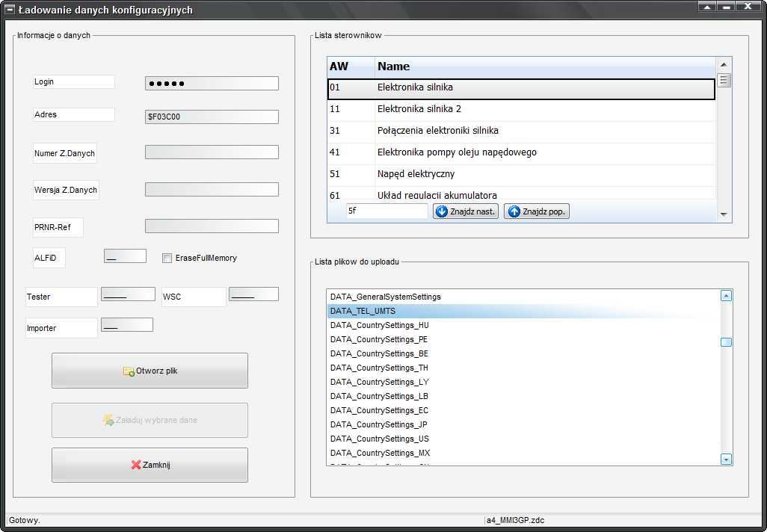
Task: Select DATA_GeneralSystemSettings in upload list
Action: click(x=386, y=297)
